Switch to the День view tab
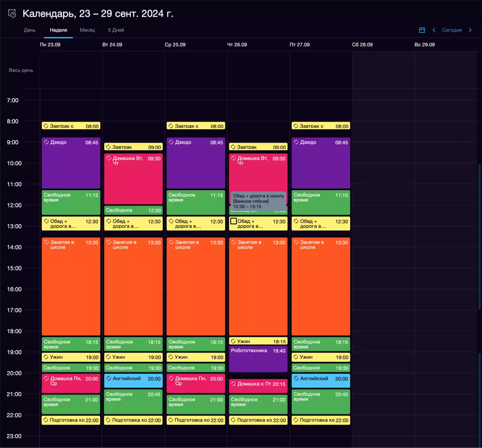The image size is (482, 448). [30, 30]
